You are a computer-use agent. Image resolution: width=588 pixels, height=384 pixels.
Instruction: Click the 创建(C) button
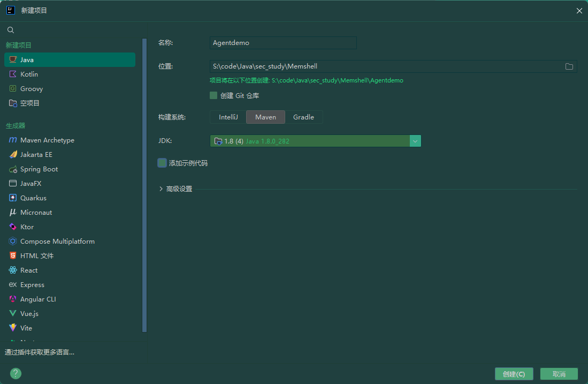point(514,374)
